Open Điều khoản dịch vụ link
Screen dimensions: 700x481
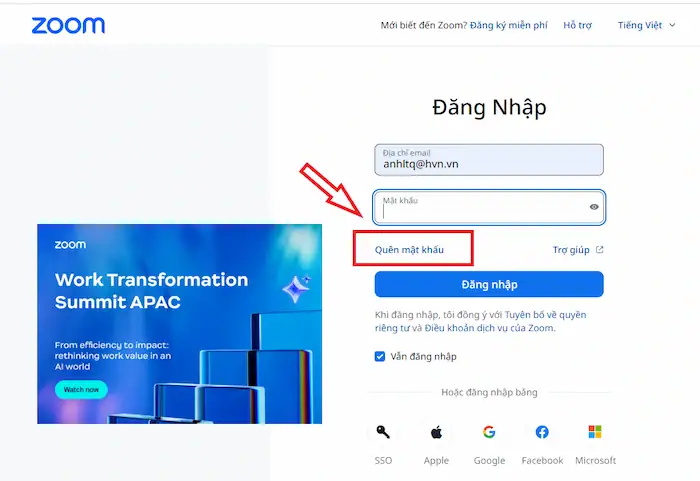pos(485,328)
